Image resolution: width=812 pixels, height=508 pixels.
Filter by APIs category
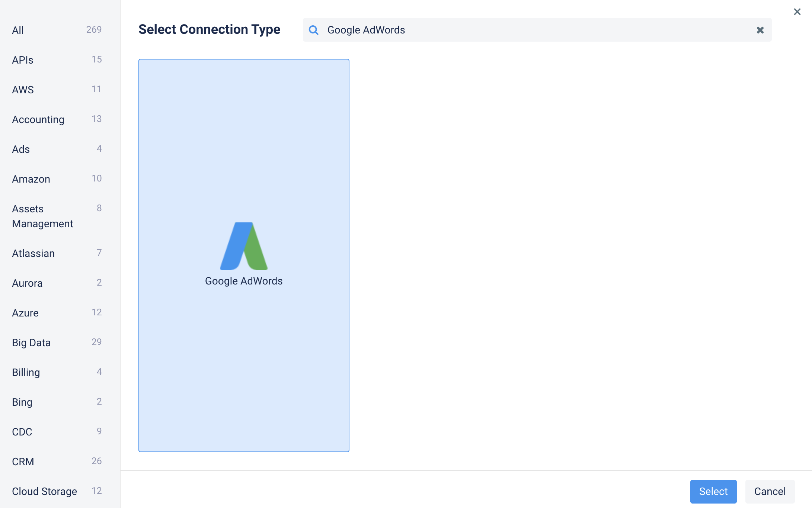coord(57,60)
